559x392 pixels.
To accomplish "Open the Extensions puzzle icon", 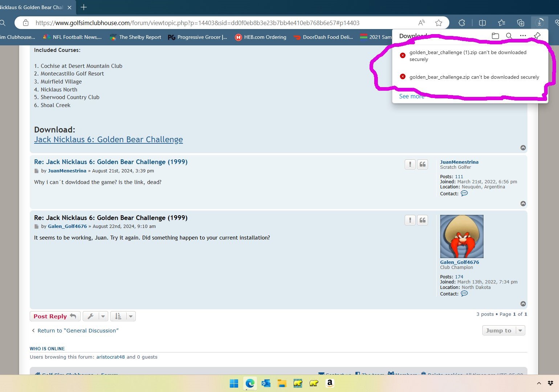I will coord(462,23).
